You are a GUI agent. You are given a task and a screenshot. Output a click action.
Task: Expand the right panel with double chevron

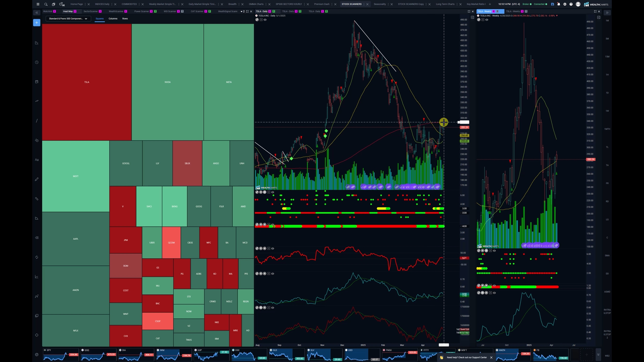coord(607,12)
